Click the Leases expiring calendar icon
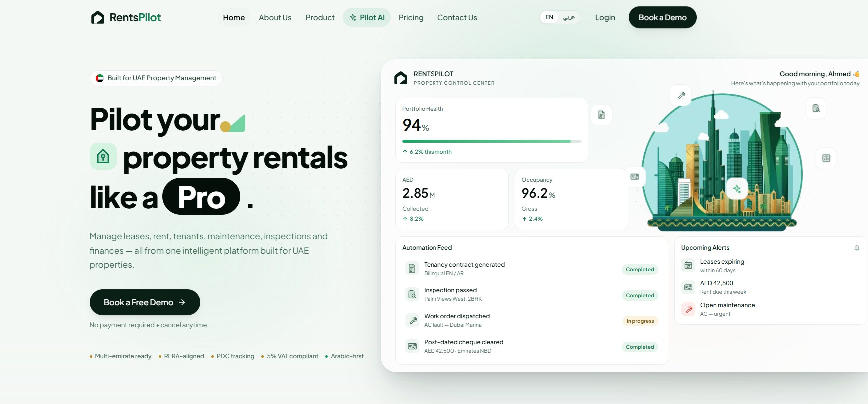 688,265
